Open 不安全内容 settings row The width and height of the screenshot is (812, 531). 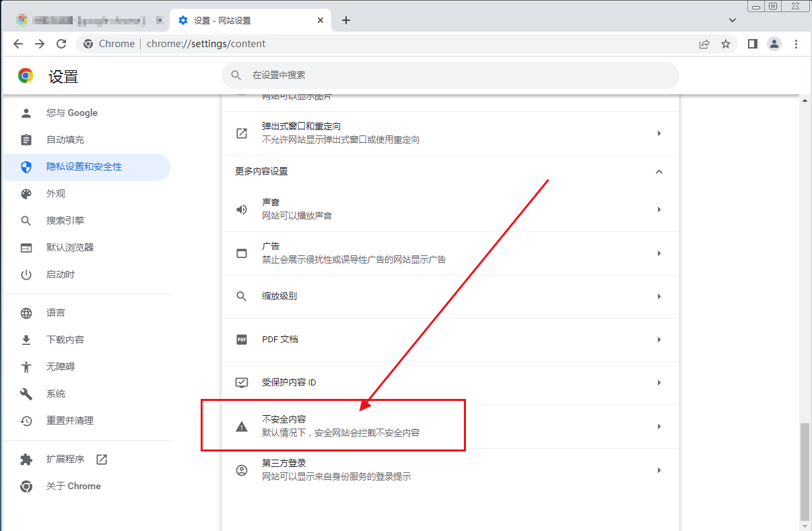tap(450, 427)
